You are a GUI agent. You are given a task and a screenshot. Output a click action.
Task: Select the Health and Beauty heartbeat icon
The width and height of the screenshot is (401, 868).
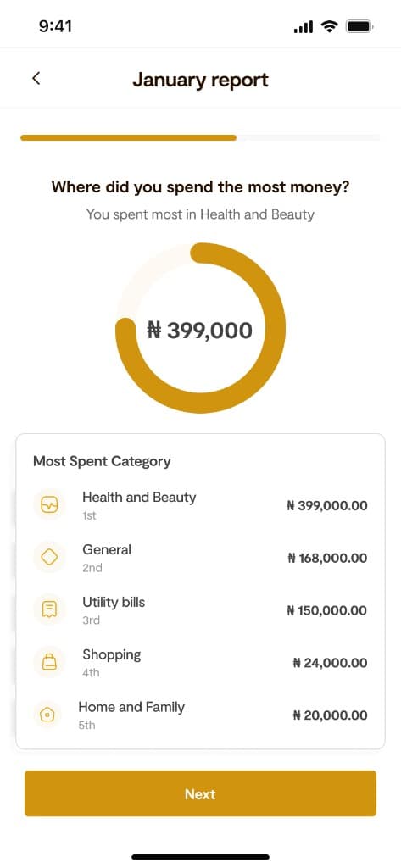click(50, 505)
